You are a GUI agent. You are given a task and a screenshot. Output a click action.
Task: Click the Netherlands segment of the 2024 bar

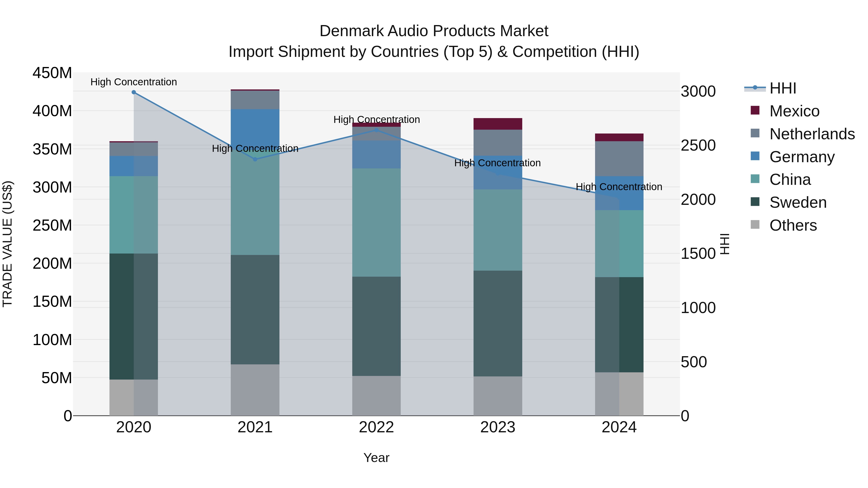pyautogui.click(x=619, y=159)
